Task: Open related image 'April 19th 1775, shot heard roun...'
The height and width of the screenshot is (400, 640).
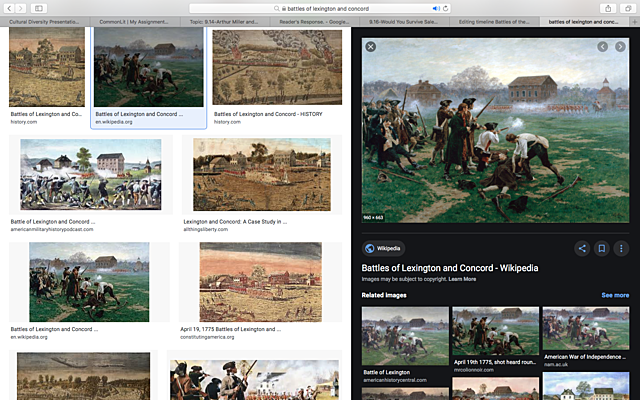Action: point(496,331)
